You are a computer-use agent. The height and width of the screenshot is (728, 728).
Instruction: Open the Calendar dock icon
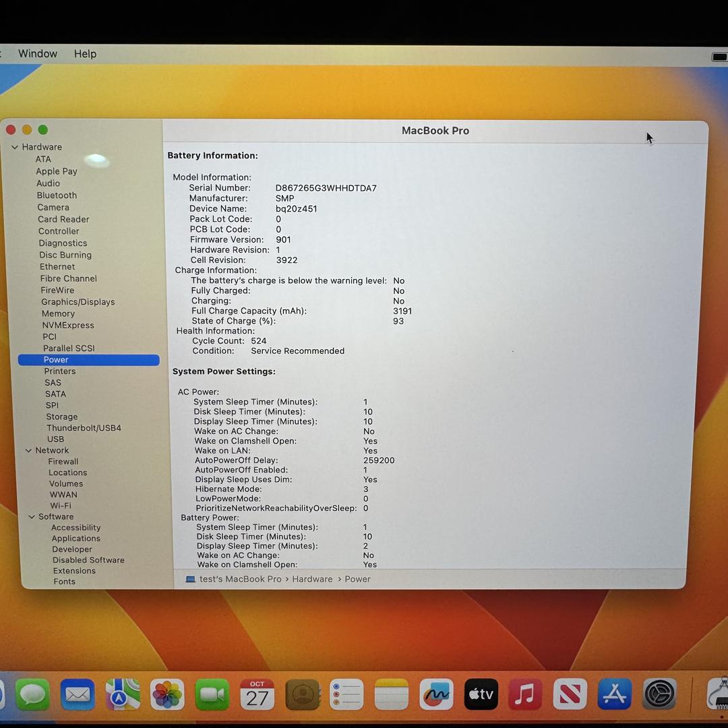257,694
